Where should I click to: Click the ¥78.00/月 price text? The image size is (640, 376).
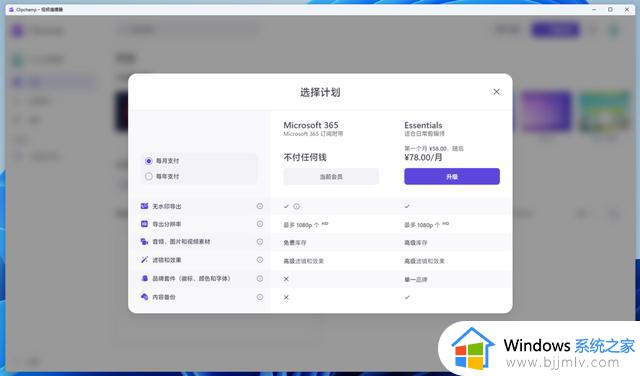[x=423, y=157]
